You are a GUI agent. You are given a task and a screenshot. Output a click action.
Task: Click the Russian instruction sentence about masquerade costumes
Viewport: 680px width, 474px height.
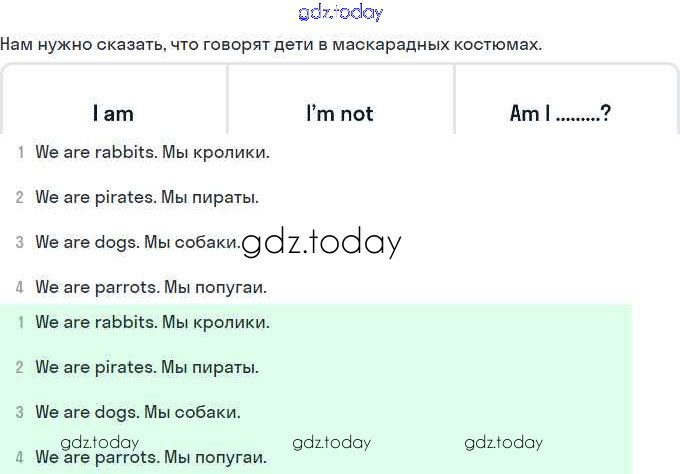pyautogui.click(x=271, y=45)
